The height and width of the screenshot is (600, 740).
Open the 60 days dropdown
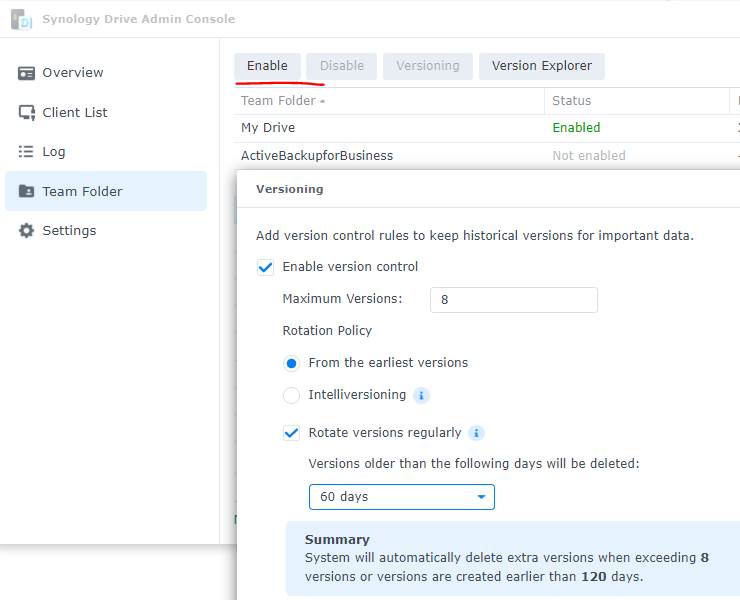click(402, 497)
